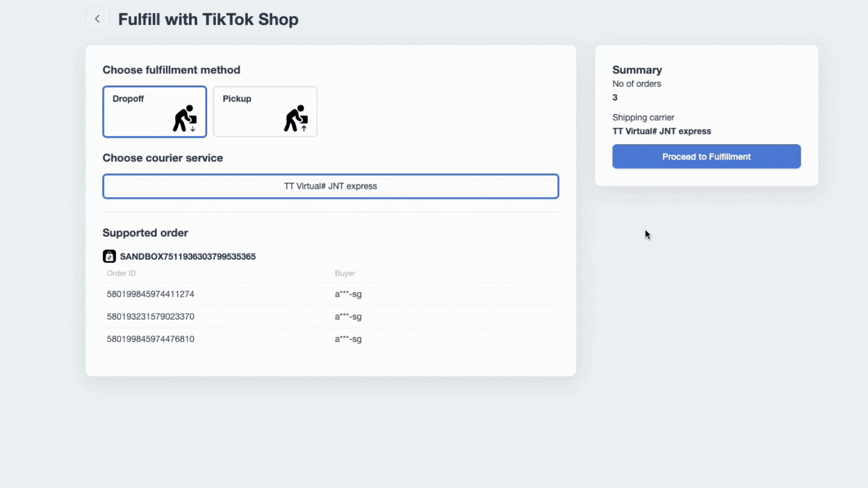
Task: Click the No of orders label
Action: [x=637, y=84]
